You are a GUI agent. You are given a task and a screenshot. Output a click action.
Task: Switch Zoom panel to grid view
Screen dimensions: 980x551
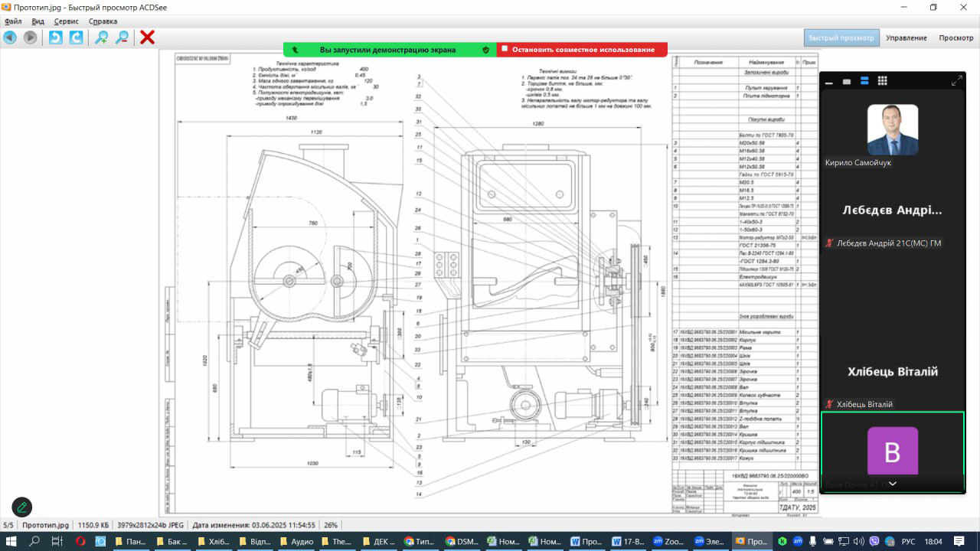[882, 81]
